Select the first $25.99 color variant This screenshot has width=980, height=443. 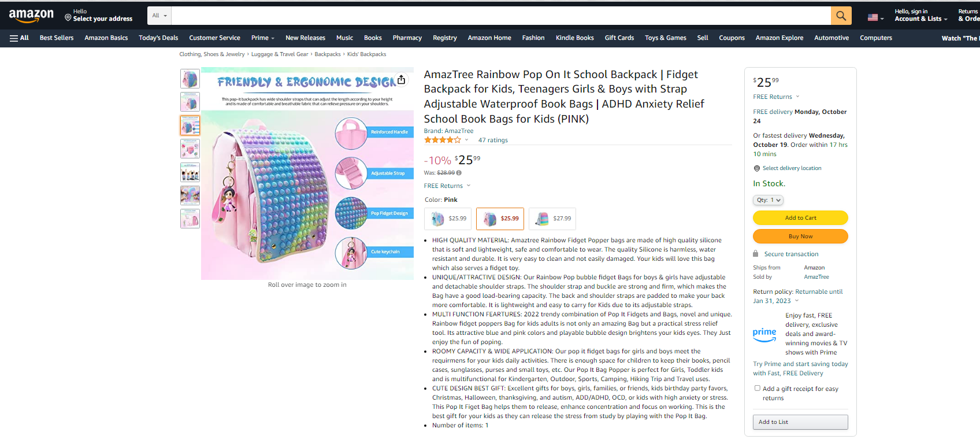click(x=448, y=219)
